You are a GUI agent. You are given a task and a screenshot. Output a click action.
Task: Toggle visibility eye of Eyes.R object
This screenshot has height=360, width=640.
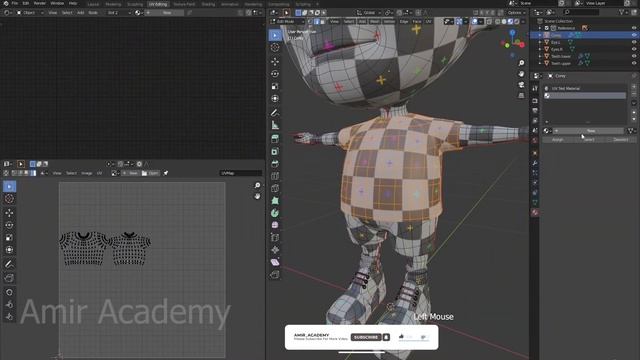tap(634, 49)
